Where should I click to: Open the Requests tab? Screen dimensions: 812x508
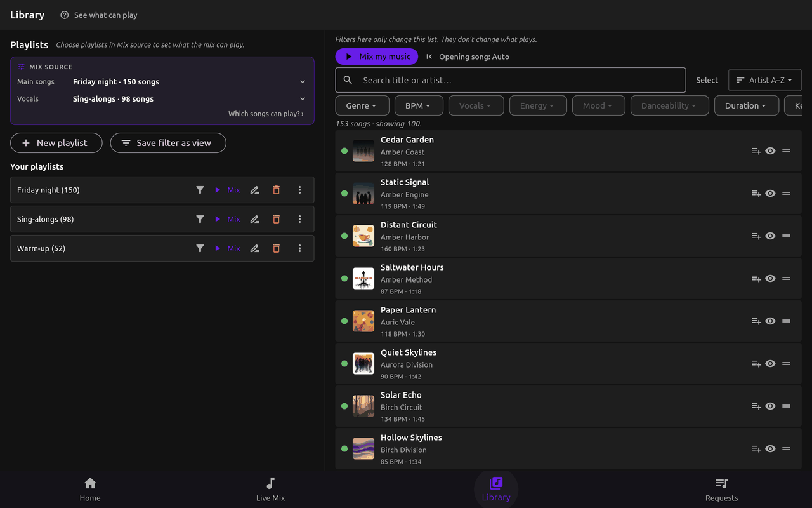[721, 490]
